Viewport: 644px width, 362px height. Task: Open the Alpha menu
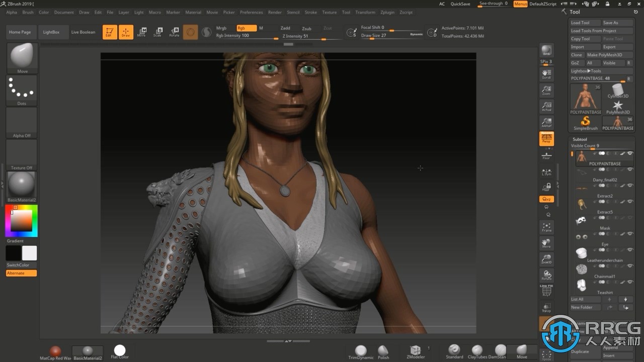pyautogui.click(x=12, y=12)
